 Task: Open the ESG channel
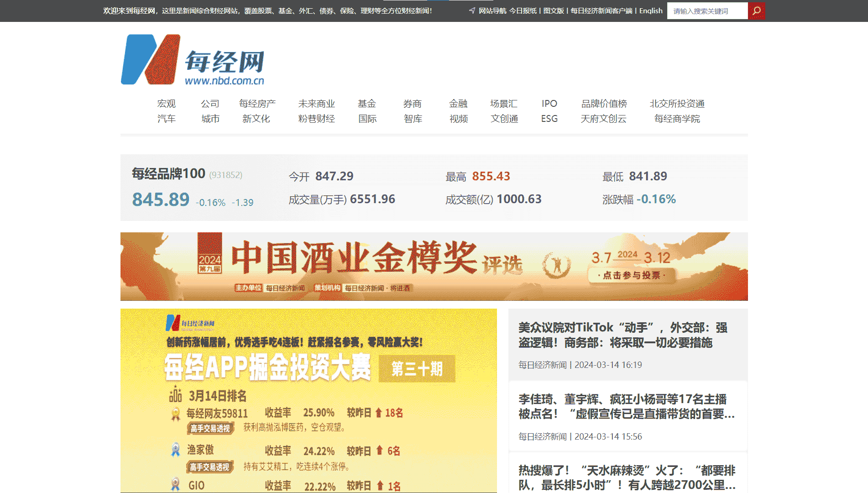(x=549, y=119)
